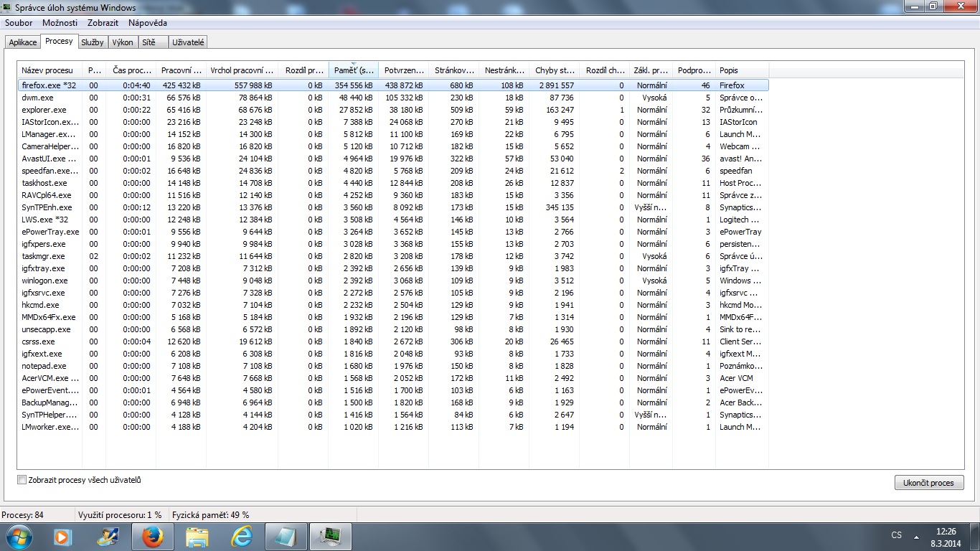
Task: Select the firefox.exe *32 process row
Action: tap(392, 85)
